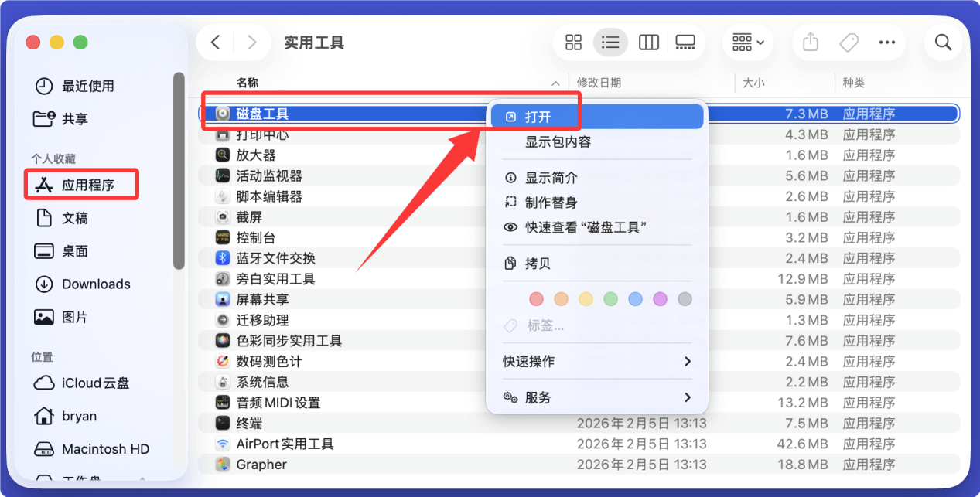Viewport: 980px width, 497px height.
Task: Click the Tags icon in the toolbar
Action: [848, 42]
